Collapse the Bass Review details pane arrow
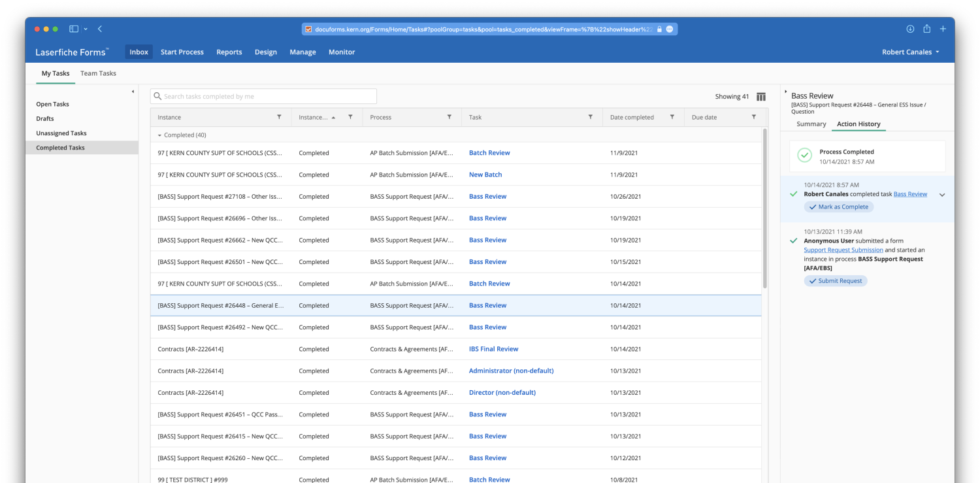This screenshot has height=483, width=980. coord(786,92)
